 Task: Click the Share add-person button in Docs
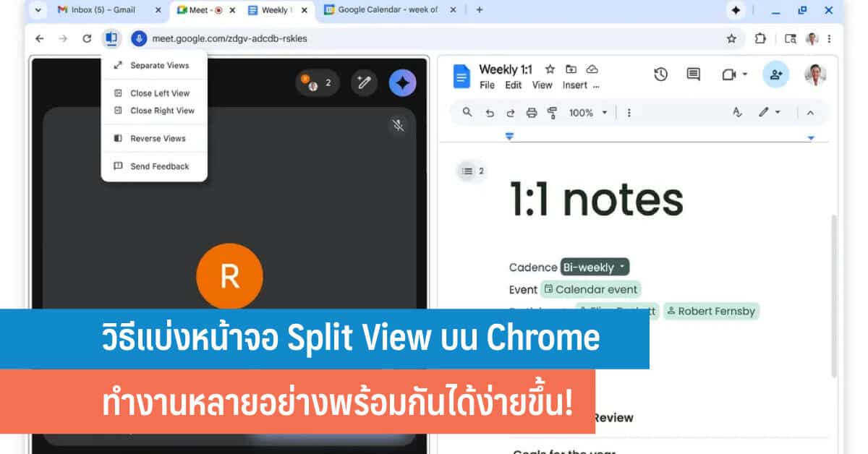776,74
